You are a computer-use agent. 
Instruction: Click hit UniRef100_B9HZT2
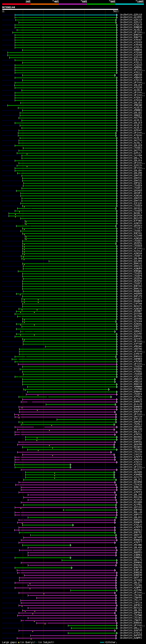point(131,326)
